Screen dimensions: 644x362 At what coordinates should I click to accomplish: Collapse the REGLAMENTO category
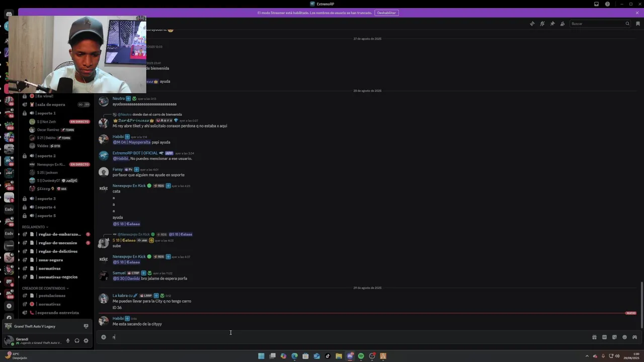(x=35, y=227)
